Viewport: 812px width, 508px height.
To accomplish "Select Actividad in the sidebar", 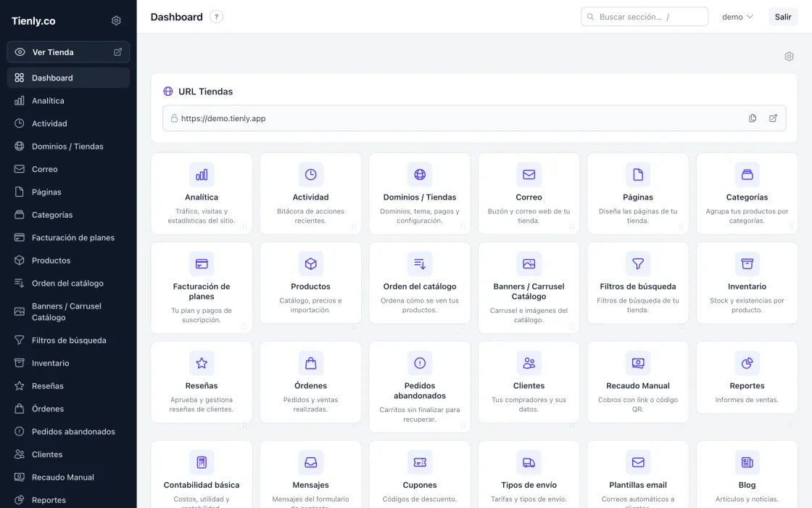I will 68,123.
